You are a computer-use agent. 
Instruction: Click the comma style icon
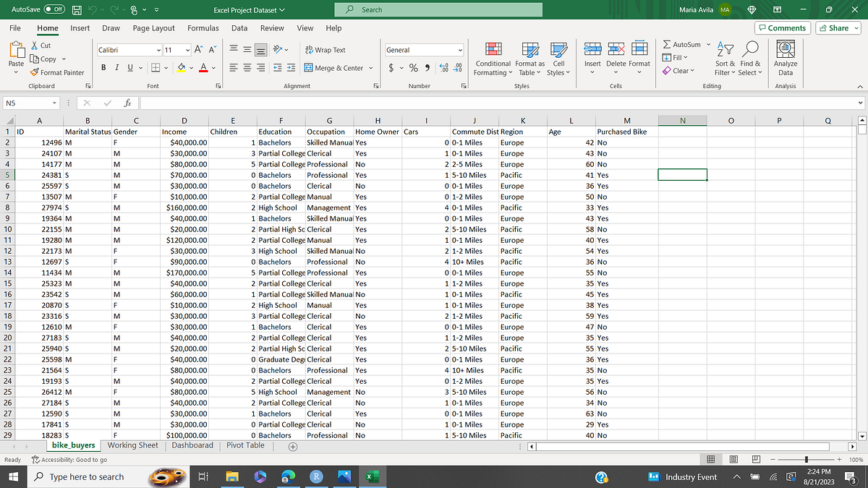[427, 68]
